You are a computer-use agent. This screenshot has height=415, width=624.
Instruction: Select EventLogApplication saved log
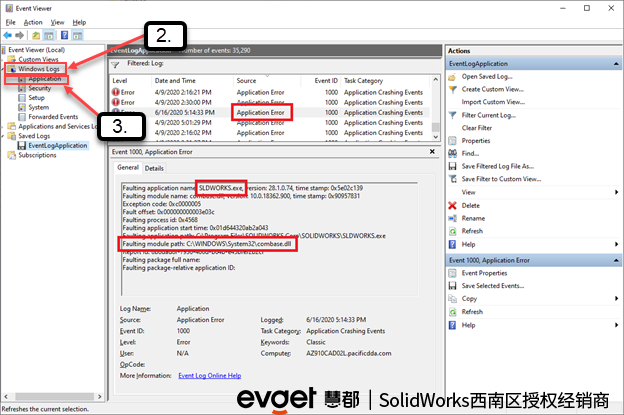[x=58, y=146]
